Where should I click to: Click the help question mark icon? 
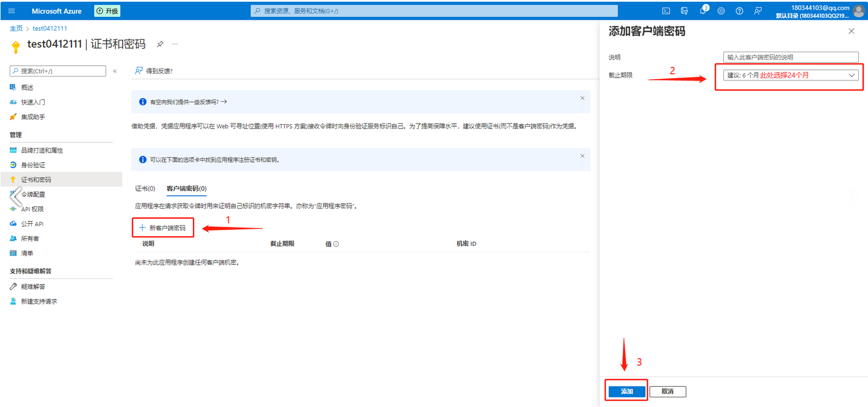pyautogui.click(x=739, y=11)
